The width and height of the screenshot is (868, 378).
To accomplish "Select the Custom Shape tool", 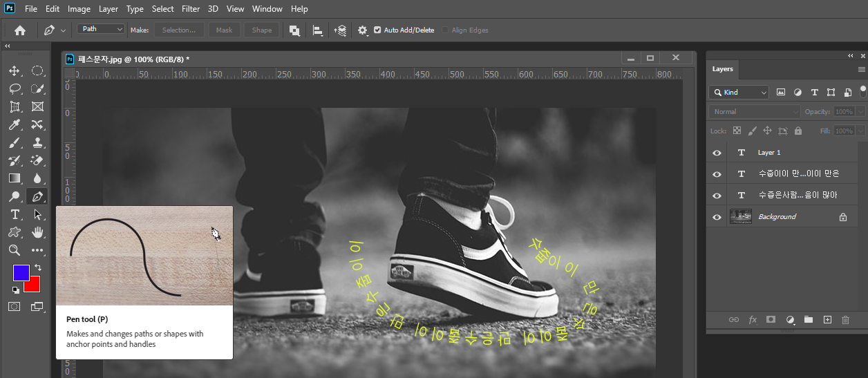I will click(15, 232).
